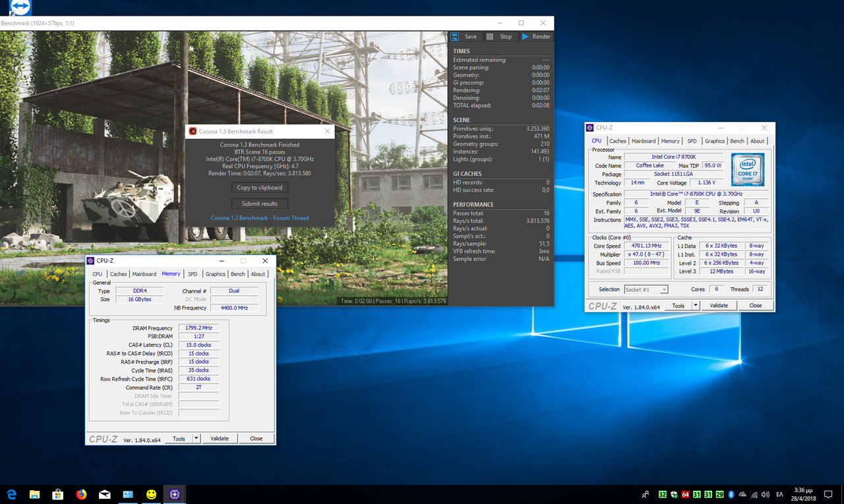Open File Explorer from the taskbar
The width and height of the screenshot is (844, 504).
(34, 494)
